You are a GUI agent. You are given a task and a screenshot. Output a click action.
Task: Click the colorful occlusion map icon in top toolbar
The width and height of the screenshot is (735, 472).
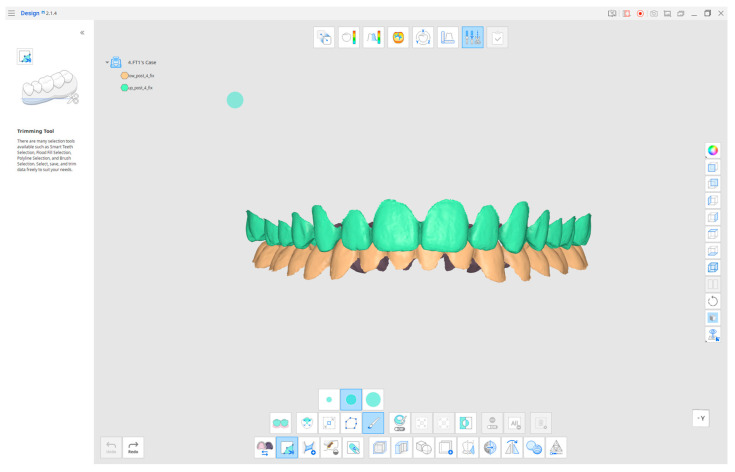point(398,37)
